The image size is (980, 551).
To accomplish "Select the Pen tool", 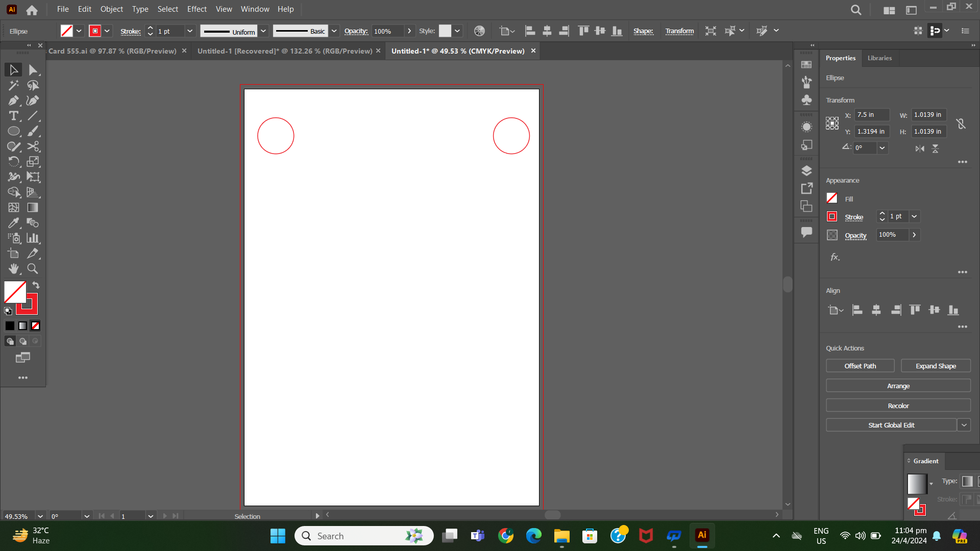I will click(14, 101).
